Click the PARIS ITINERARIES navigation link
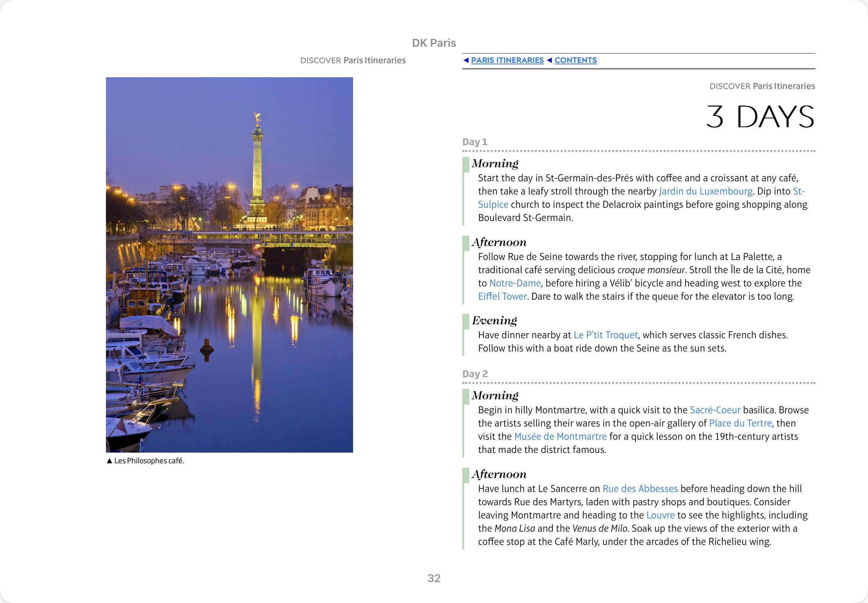The image size is (868, 603). (507, 60)
